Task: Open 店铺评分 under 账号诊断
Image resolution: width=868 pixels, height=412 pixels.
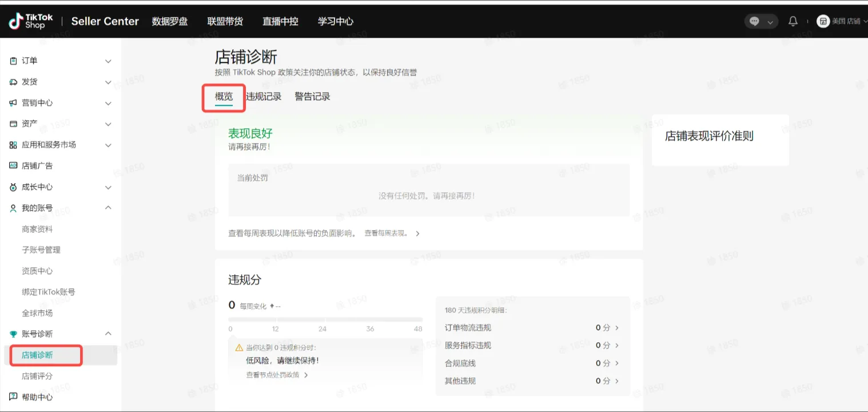Action: pyautogui.click(x=37, y=376)
